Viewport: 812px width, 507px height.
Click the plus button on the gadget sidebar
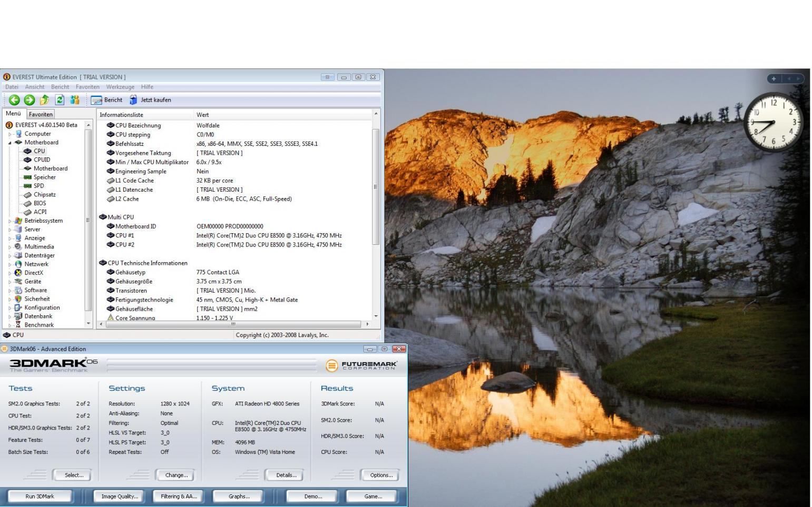[774, 78]
